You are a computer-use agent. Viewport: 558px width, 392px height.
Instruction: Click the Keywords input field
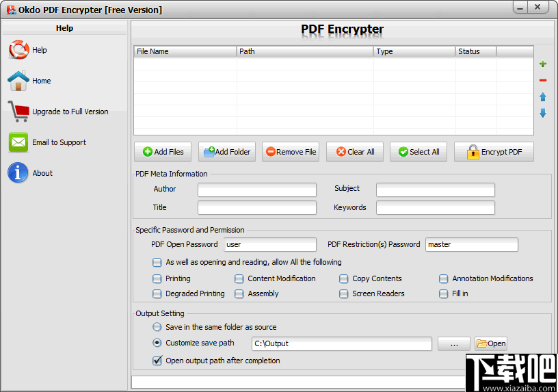[435, 207]
